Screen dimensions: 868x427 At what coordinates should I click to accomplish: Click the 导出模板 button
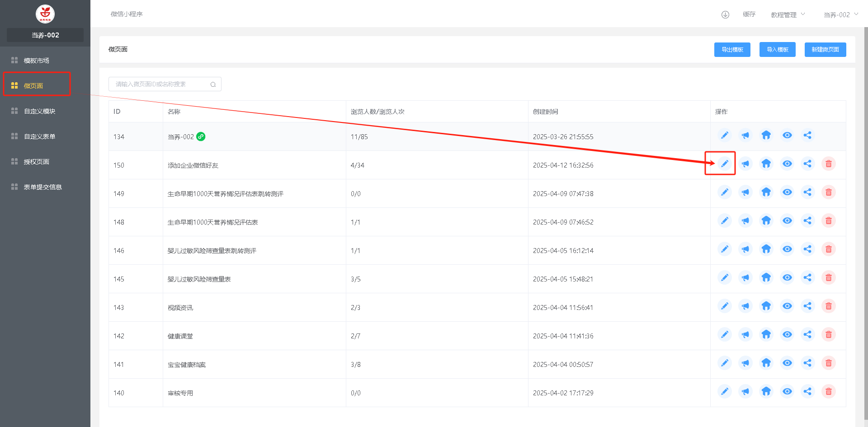732,50
